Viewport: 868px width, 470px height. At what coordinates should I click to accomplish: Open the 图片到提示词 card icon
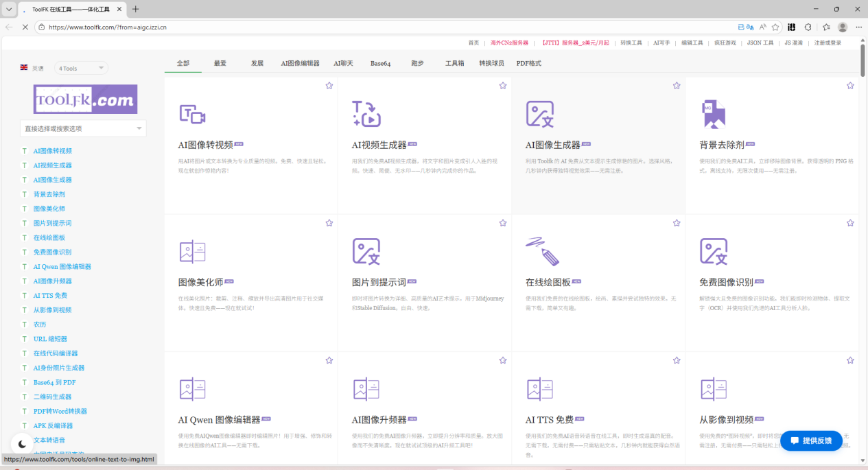[x=366, y=251]
